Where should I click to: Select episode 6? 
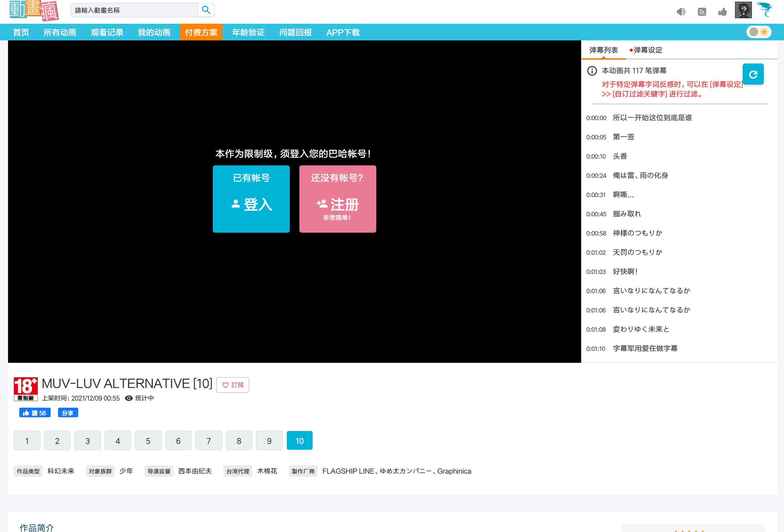[x=179, y=441]
